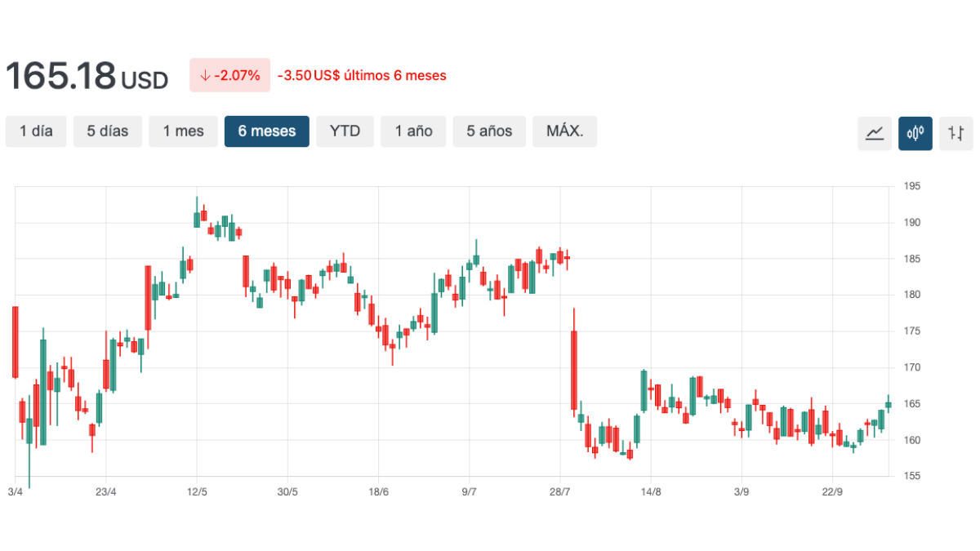Select the 1 día time range
This screenshot has width=980, height=551.
[x=36, y=131]
